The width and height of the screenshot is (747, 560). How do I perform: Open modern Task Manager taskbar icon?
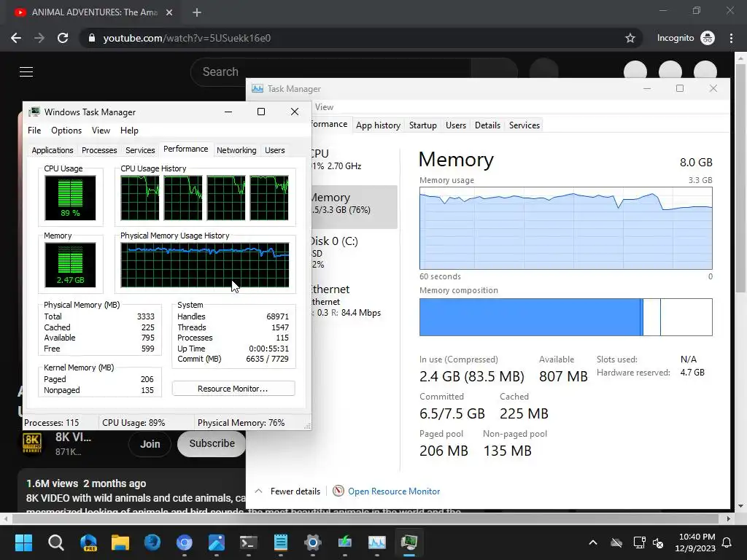[x=377, y=542]
